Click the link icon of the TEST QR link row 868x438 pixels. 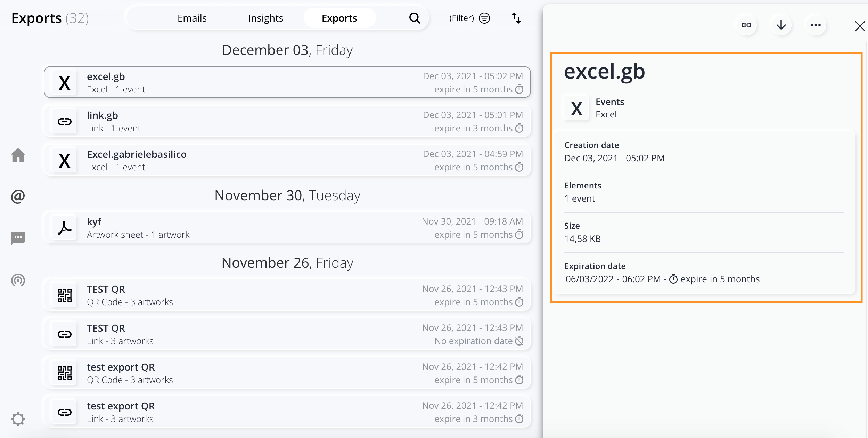tap(64, 334)
